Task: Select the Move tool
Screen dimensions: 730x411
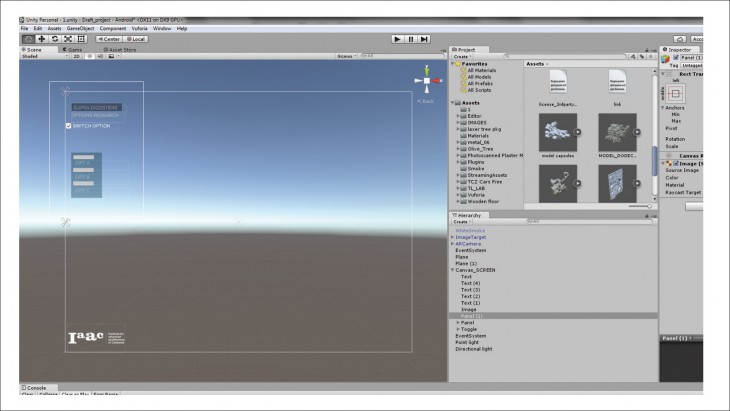Action: pos(41,38)
